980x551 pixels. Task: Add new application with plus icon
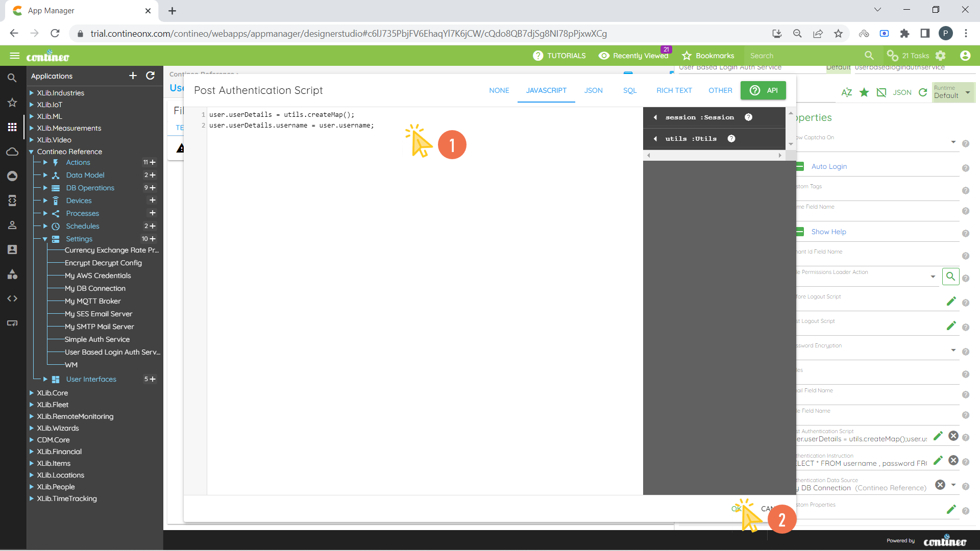click(x=133, y=76)
